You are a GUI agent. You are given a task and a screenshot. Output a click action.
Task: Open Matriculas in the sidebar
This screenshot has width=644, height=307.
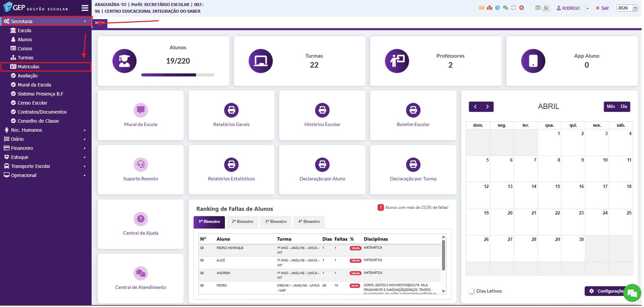[29, 67]
